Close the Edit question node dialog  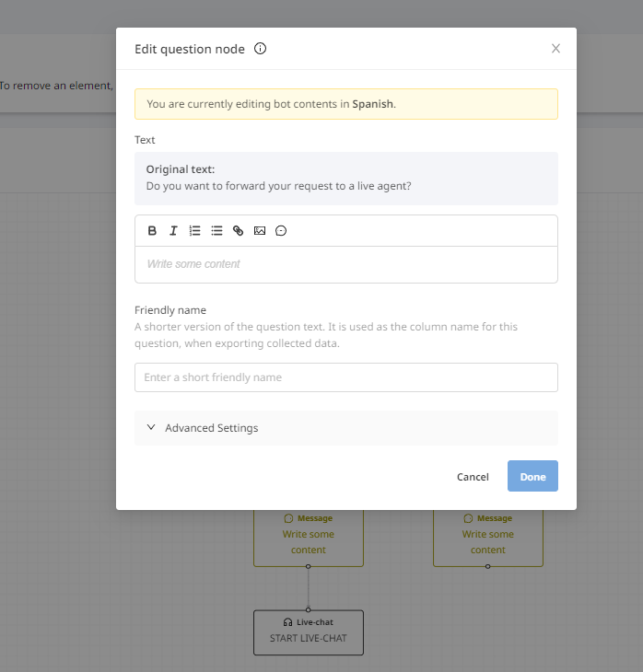555,49
